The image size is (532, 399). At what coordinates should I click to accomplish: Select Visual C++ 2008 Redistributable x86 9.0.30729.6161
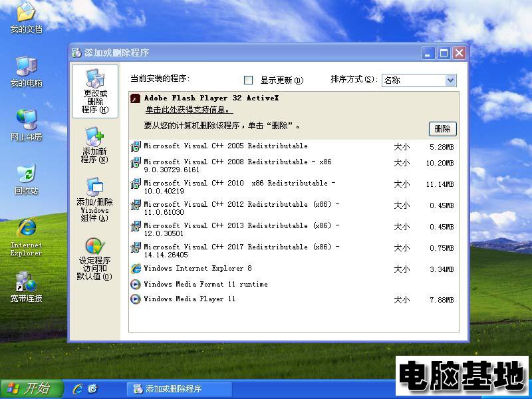point(294,166)
